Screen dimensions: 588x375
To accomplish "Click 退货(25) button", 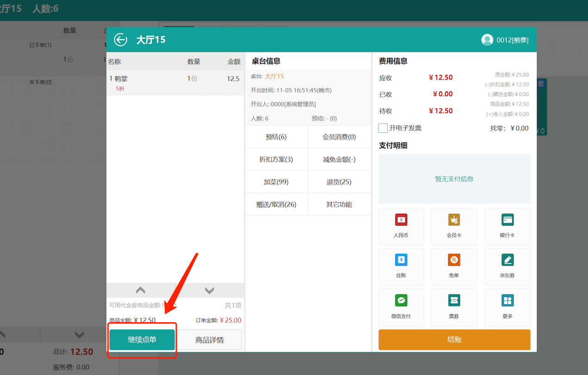I will (340, 182).
